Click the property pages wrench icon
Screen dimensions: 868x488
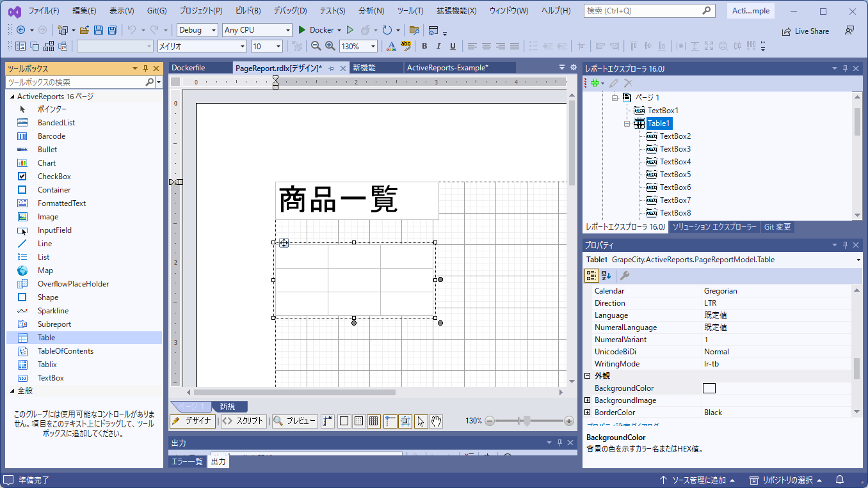click(625, 276)
